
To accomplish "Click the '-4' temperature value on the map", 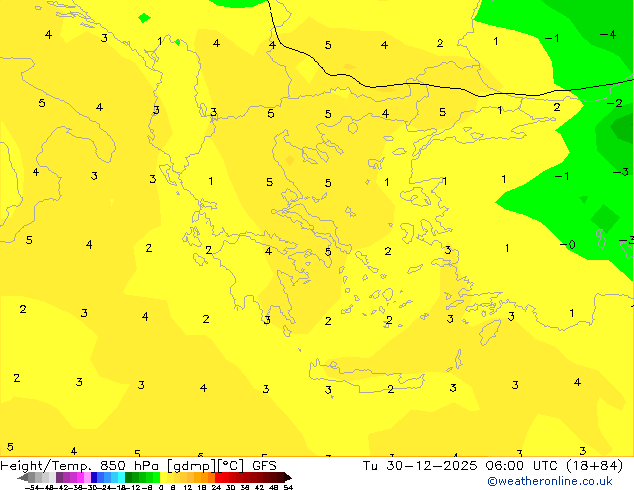I will [x=608, y=35].
